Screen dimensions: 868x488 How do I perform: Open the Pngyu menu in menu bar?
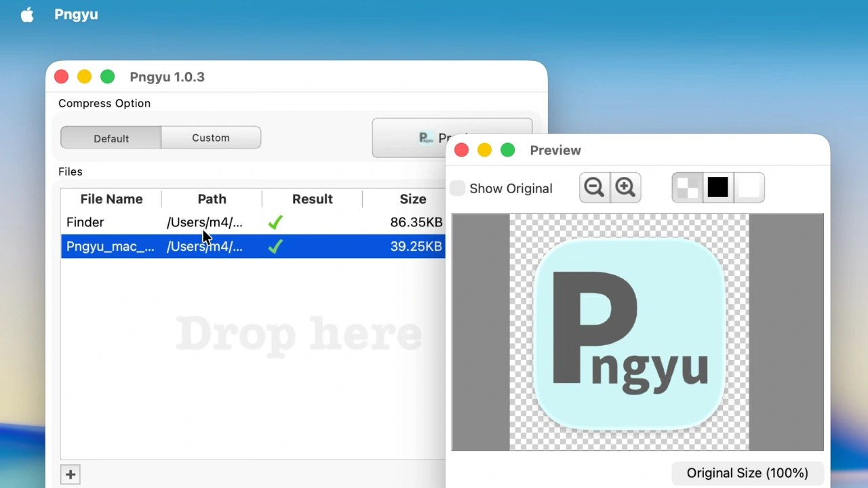[76, 15]
